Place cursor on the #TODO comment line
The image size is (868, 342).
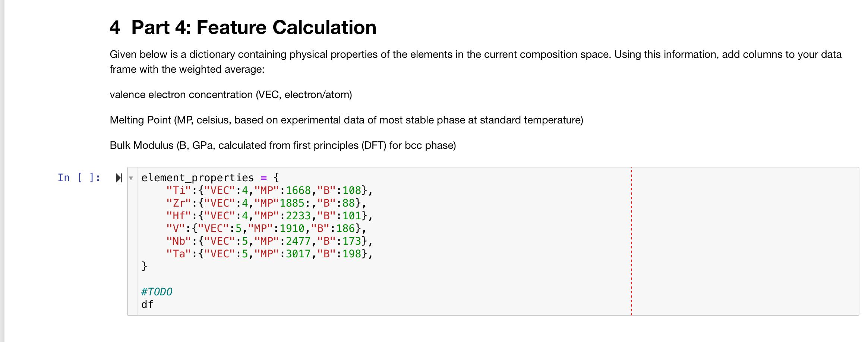[157, 291]
